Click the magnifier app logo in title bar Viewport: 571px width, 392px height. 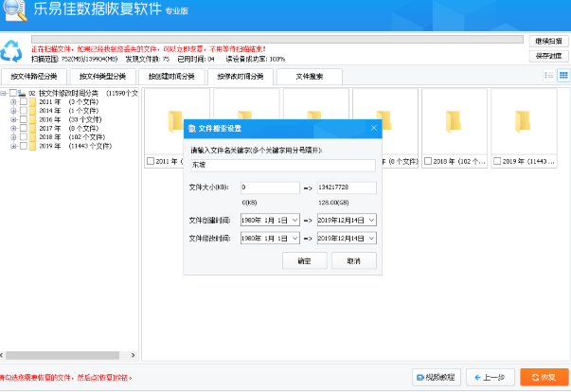14,9
